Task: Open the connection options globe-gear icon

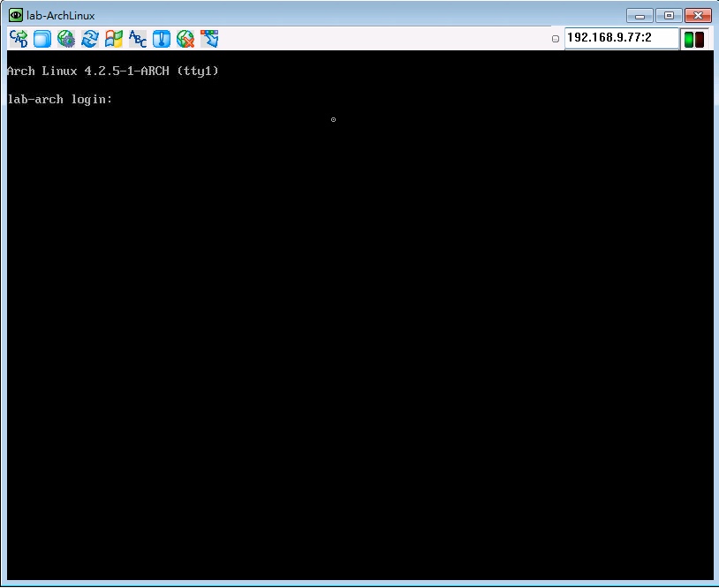Action: pyautogui.click(x=66, y=39)
